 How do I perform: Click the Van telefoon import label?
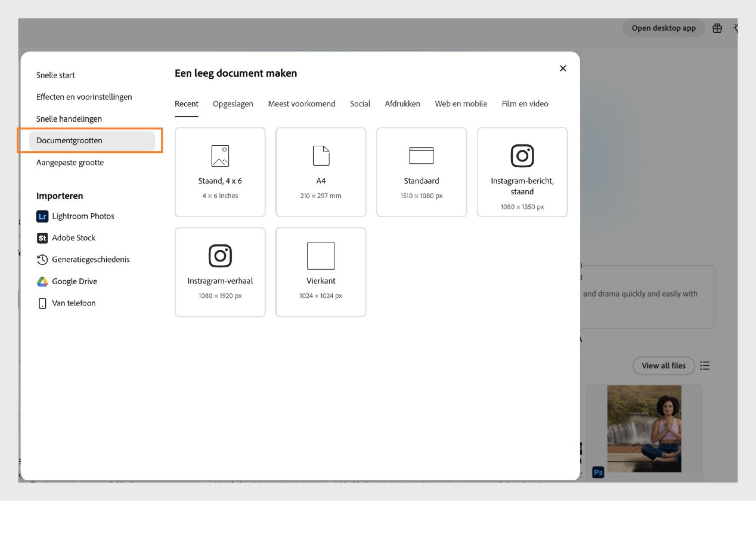[74, 303]
